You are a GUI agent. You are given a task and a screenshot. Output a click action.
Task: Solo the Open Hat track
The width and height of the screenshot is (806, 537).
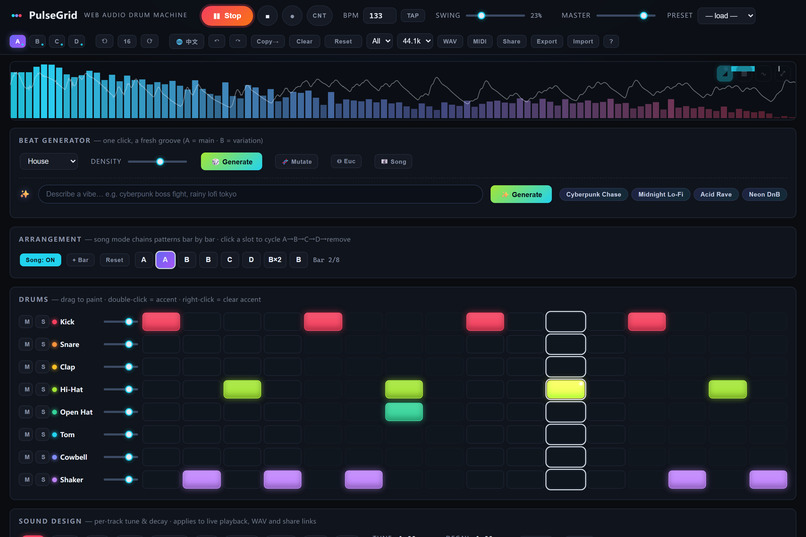tap(43, 412)
